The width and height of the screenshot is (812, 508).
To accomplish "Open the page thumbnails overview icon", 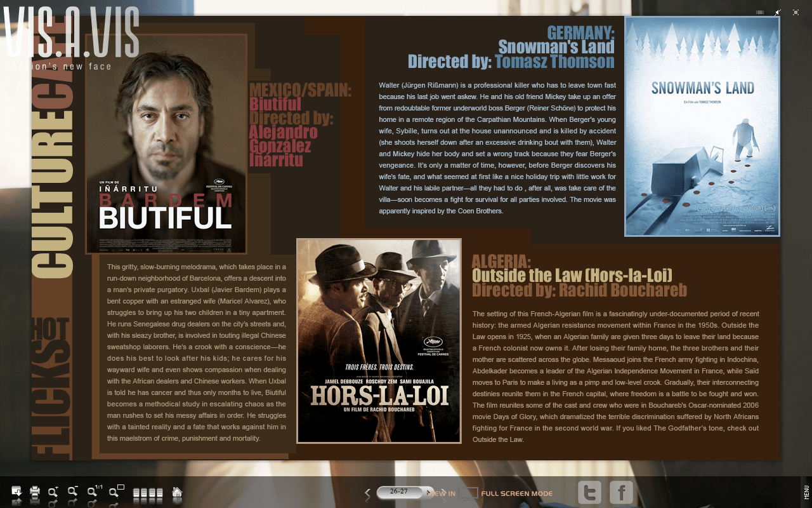I will coord(147,493).
